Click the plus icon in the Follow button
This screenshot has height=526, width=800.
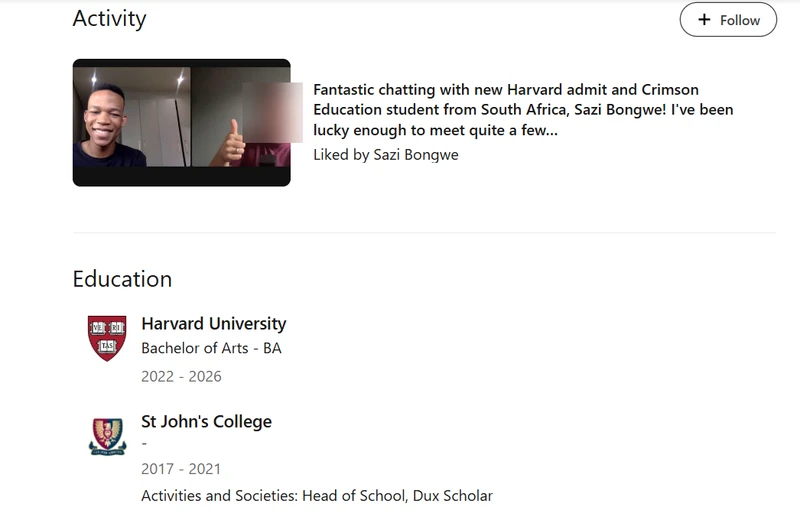pyautogui.click(x=704, y=20)
